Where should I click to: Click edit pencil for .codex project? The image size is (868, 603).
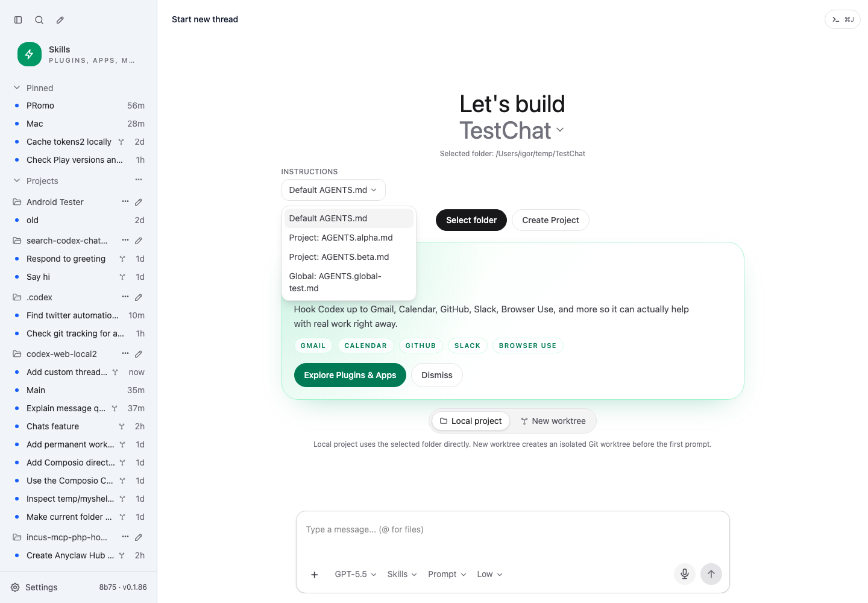pos(139,297)
